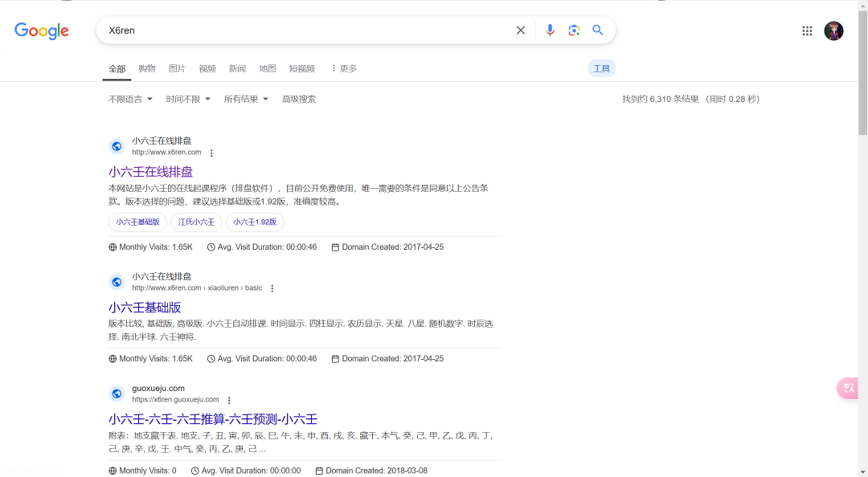
Task: Open Google Lens image search icon
Action: tap(574, 31)
